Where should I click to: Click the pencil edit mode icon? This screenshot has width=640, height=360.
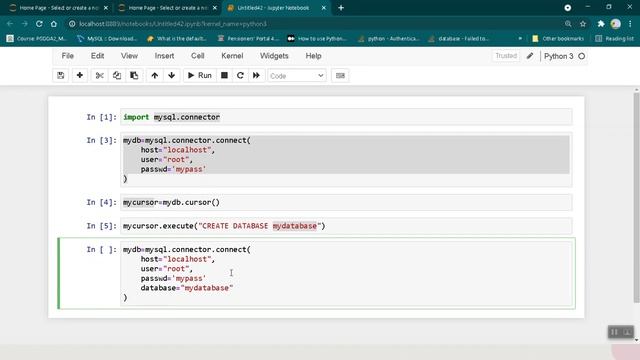[530, 56]
